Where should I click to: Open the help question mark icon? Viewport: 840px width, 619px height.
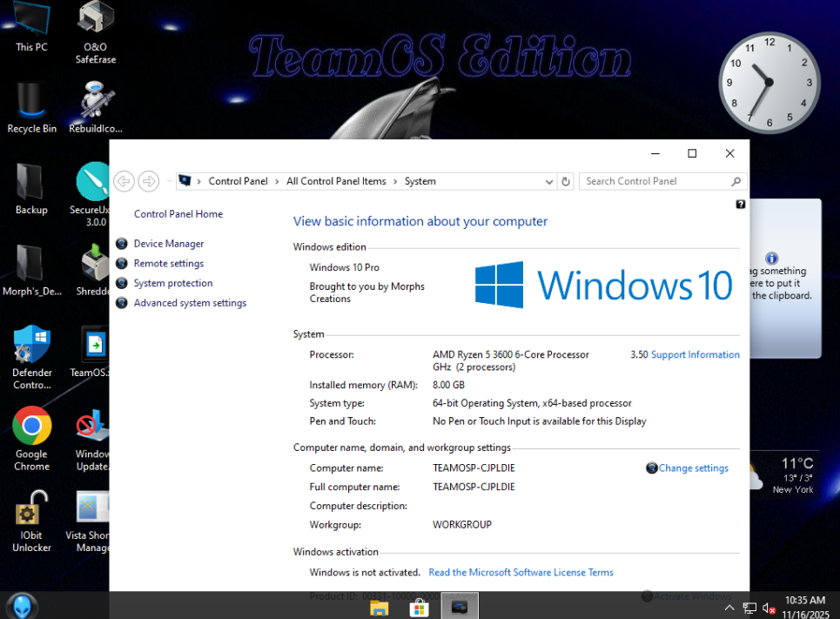coord(740,205)
